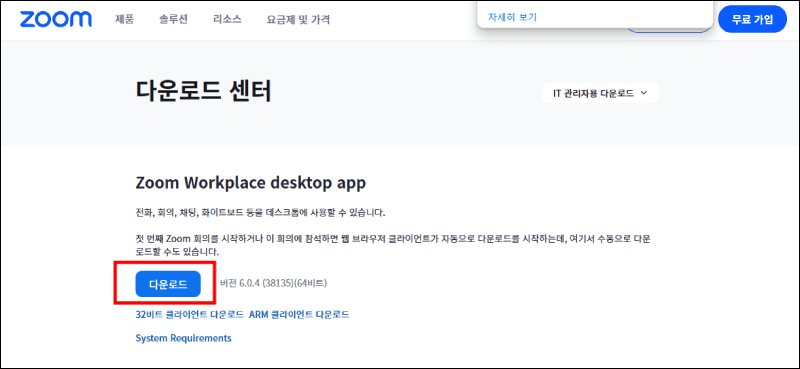Image resolution: width=800 pixels, height=369 pixels.
Task: Click the Zoom logo
Action: coord(56,19)
